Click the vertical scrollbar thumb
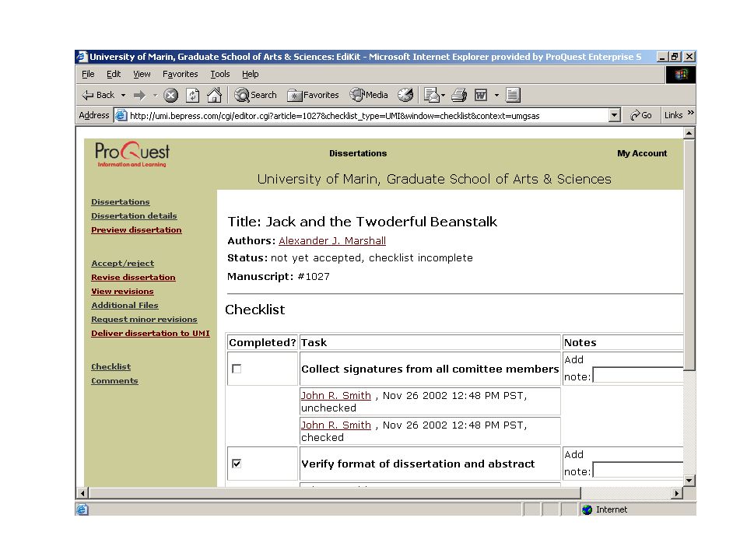This screenshot has height=560, width=747. click(689, 254)
